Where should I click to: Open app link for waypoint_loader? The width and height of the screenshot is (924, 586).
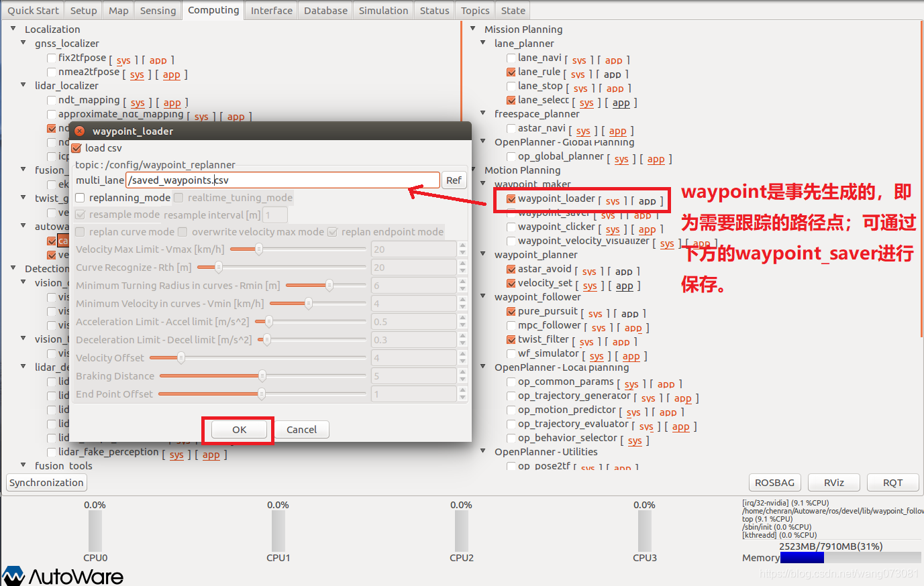pos(648,201)
